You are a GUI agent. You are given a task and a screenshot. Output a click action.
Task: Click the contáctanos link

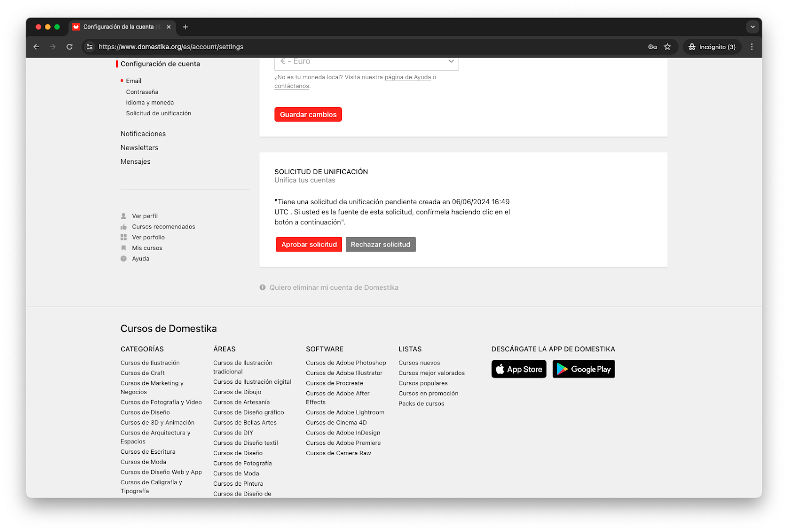pos(292,86)
